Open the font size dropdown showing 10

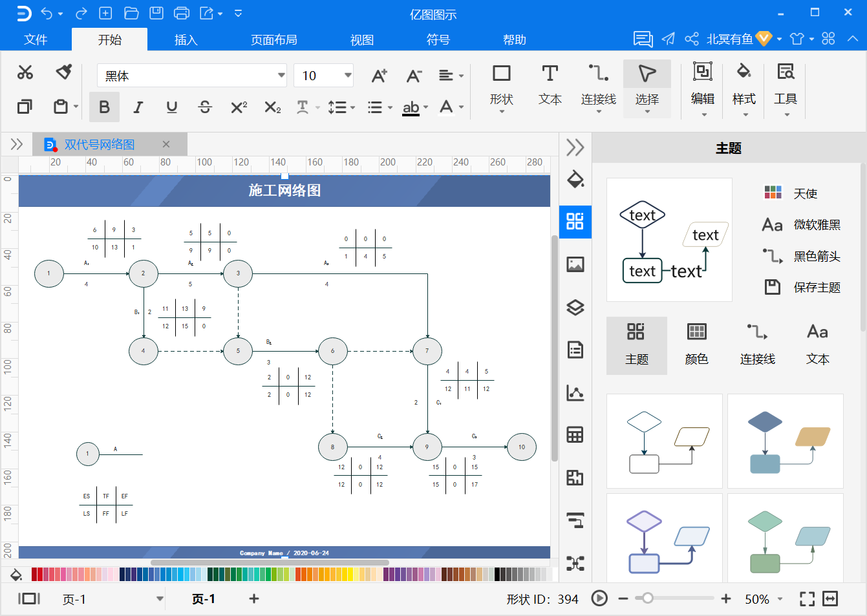click(x=323, y=76)
